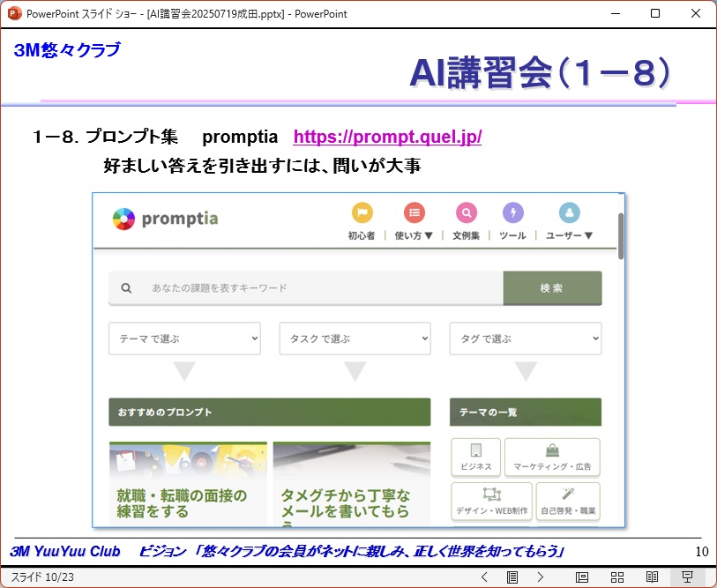Screen dimensions: 717x588
Task: Expand the テーマで選ぶ dropdown
Action: (184, 339)
